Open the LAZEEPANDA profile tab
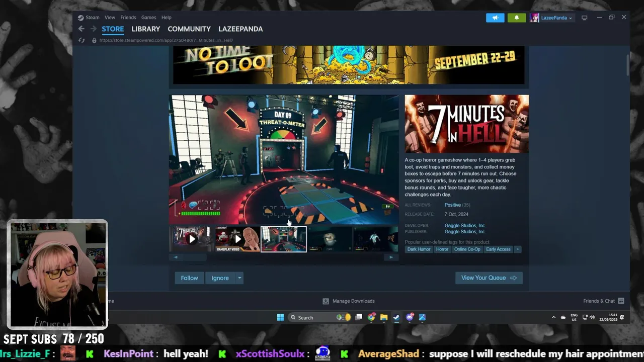This screenshot has height=362, width=644. click(x=240, y=29)
